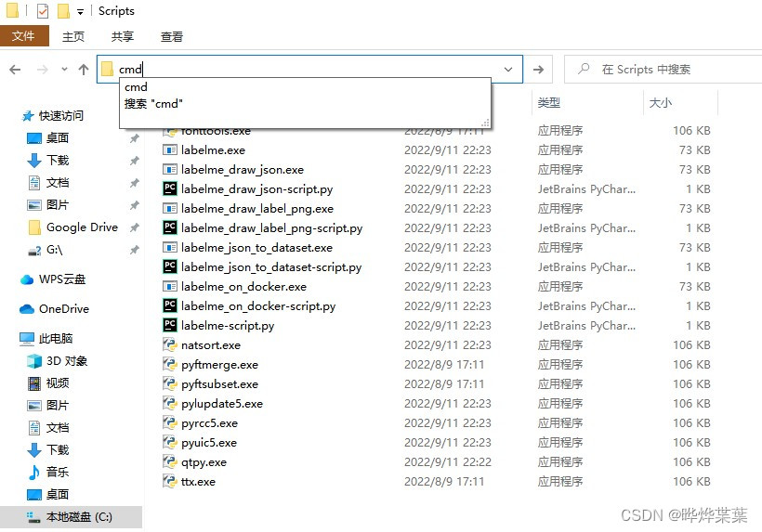
Task: Click the properties checkmark icon in title bar
Action: (42, 11)
